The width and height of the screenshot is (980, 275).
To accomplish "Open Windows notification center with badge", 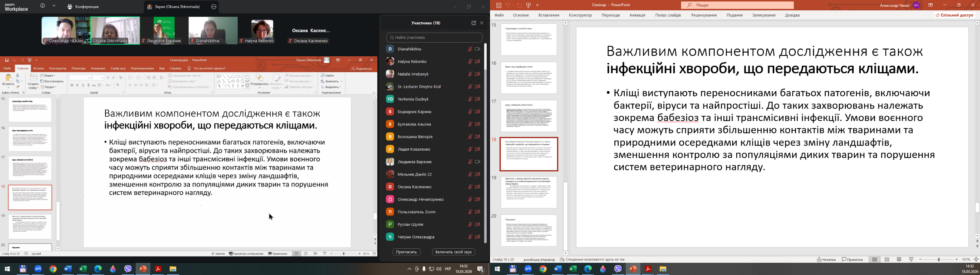I will (480, 269).
